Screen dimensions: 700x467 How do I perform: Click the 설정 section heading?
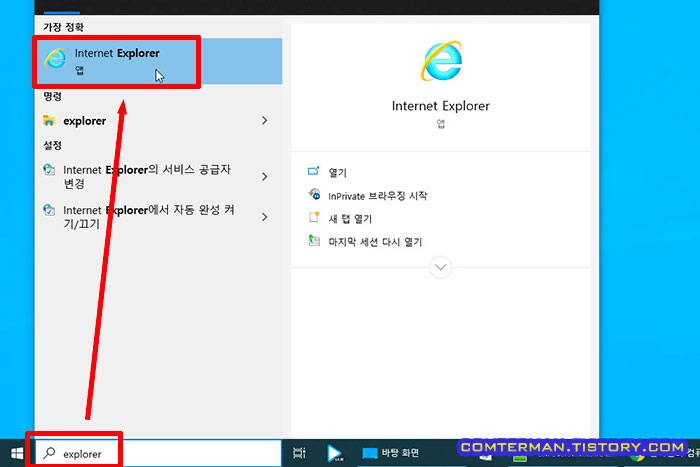tap(52, 145)
